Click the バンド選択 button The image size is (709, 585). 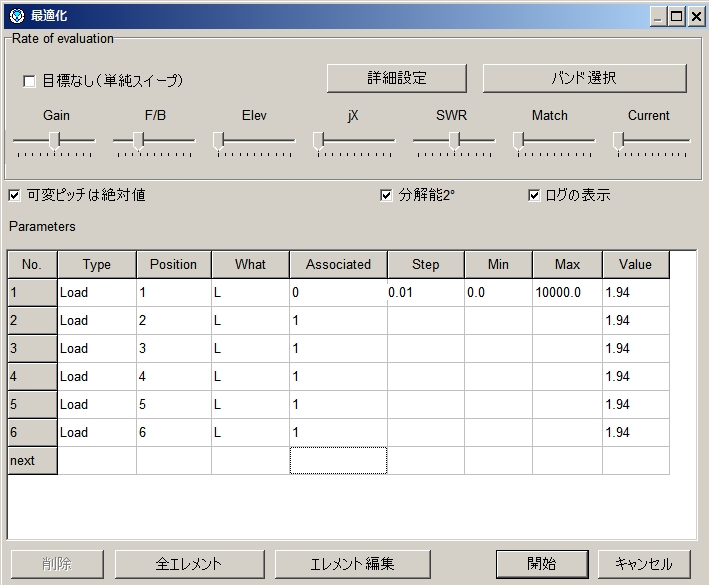coord(584,78)
